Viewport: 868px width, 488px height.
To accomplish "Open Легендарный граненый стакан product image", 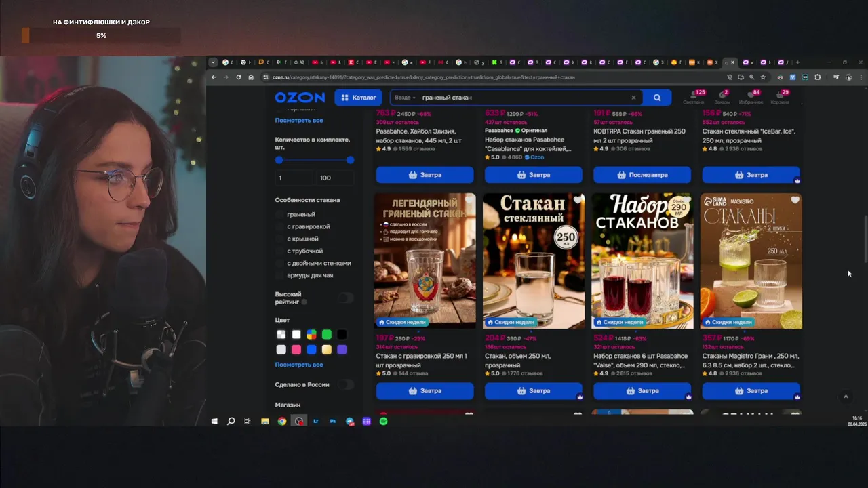I will click(x=425, y=261).
